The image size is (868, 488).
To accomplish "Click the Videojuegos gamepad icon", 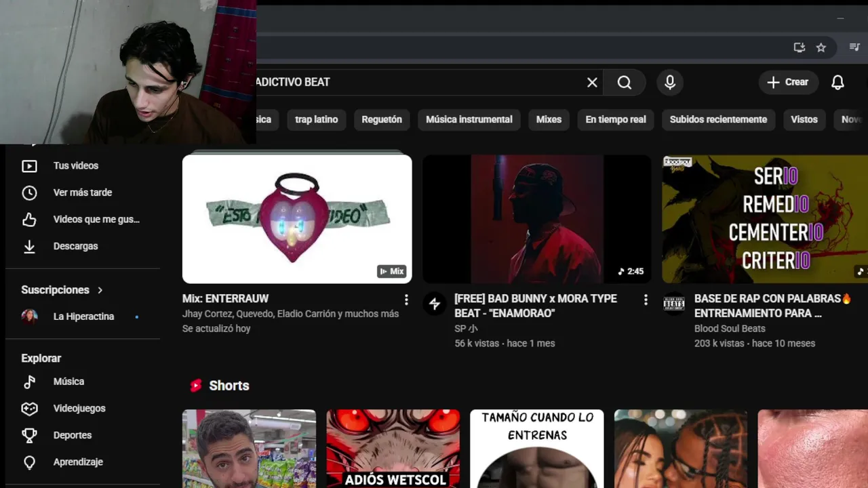I will (29, 409).
